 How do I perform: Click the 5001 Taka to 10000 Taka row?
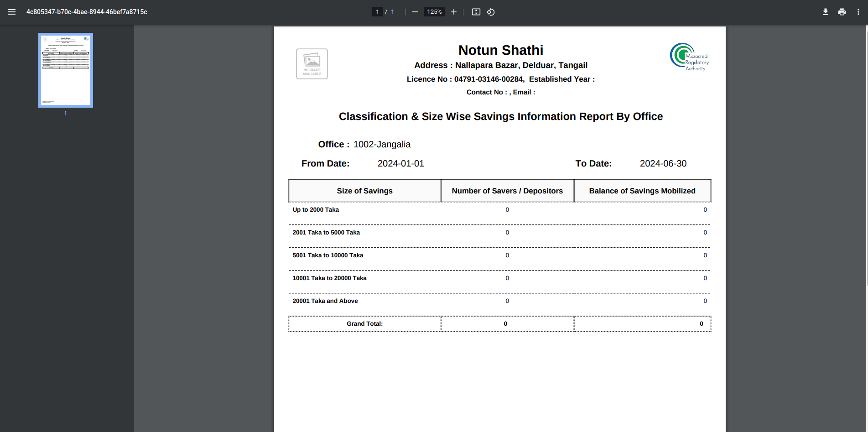(499, 255)
